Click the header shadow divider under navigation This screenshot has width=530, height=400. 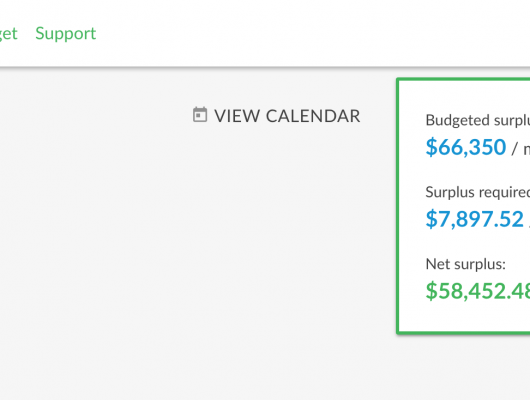tap(265, 68)
